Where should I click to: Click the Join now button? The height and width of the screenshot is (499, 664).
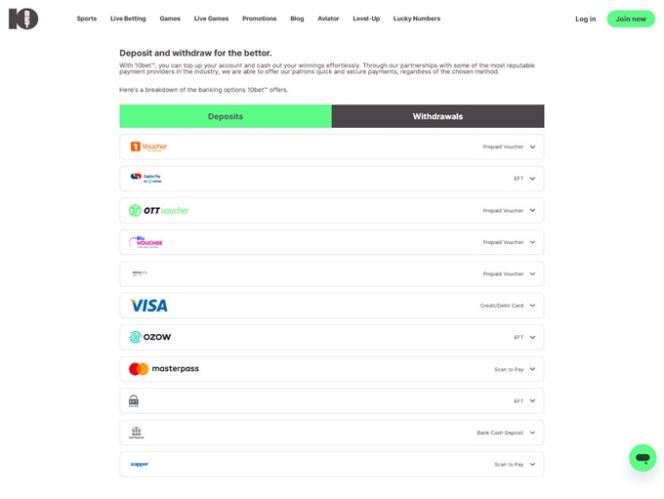630,18
